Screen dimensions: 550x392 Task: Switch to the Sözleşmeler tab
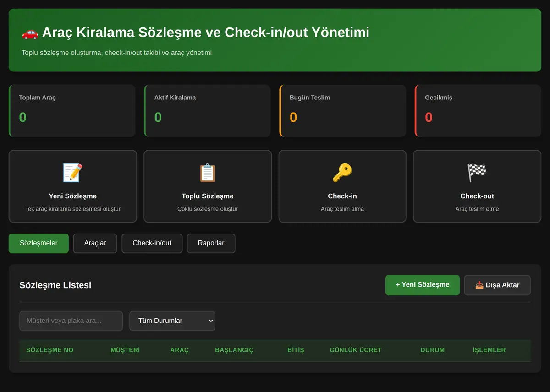pos(38,243)
